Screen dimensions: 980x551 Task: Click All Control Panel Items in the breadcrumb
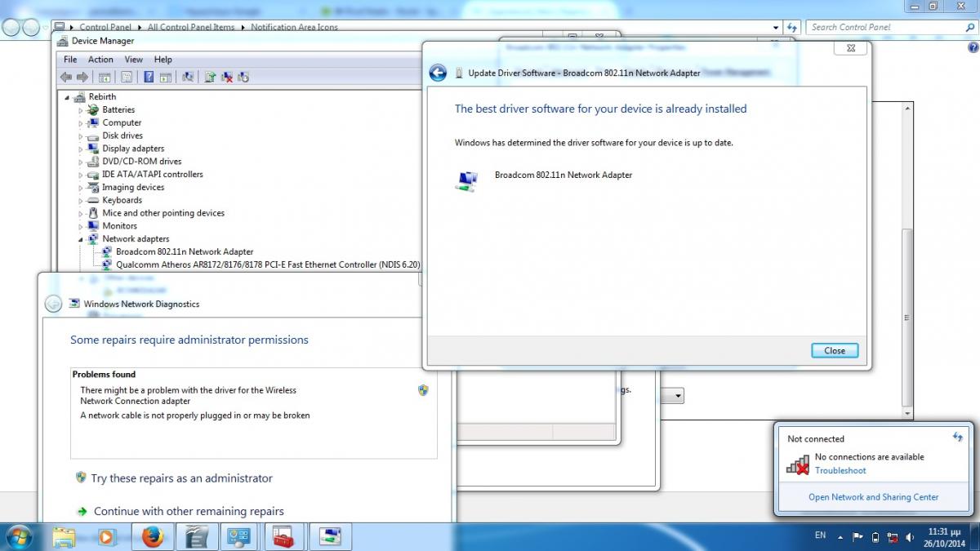point(191,27)
